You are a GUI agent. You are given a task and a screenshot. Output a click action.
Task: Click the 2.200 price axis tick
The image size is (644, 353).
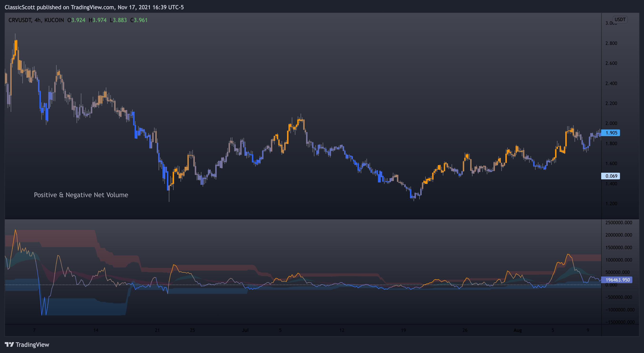point(611,103)
